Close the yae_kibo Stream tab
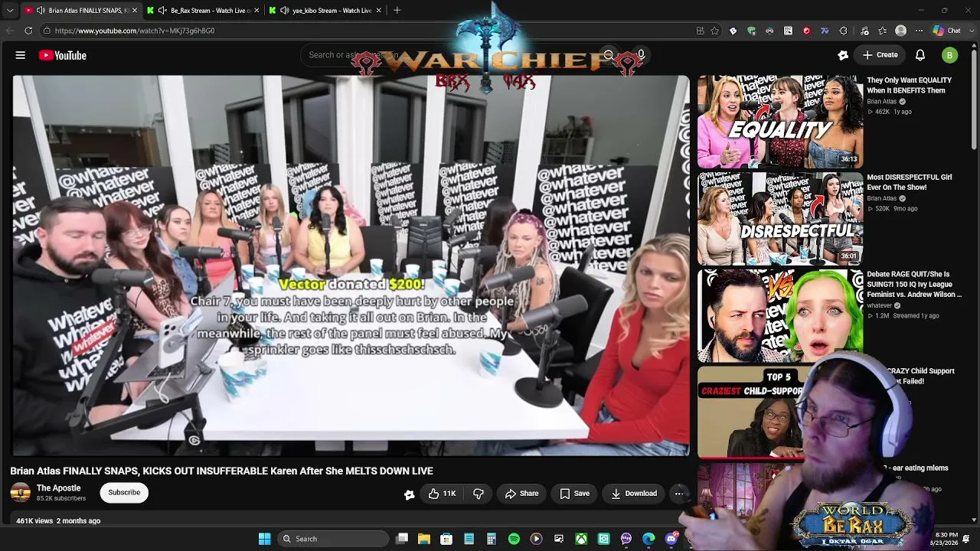This screenshot has height=551, width=980. pos(379,11)
